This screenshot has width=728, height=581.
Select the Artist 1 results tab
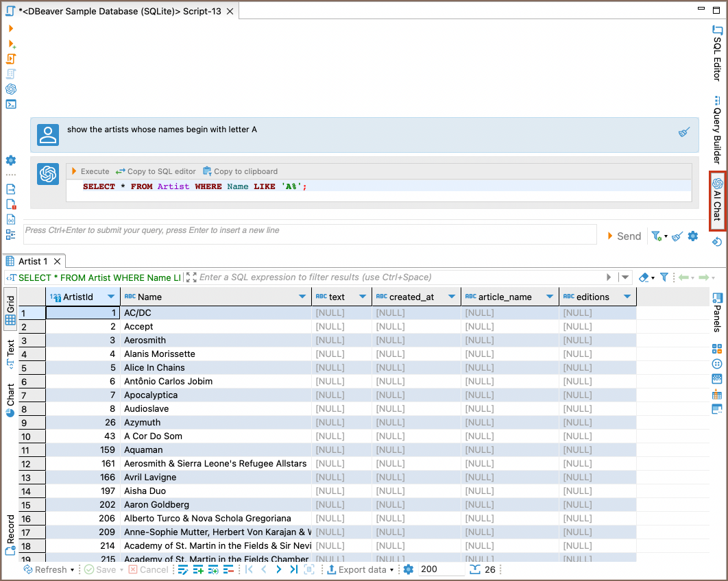click(x=33, y=261)
